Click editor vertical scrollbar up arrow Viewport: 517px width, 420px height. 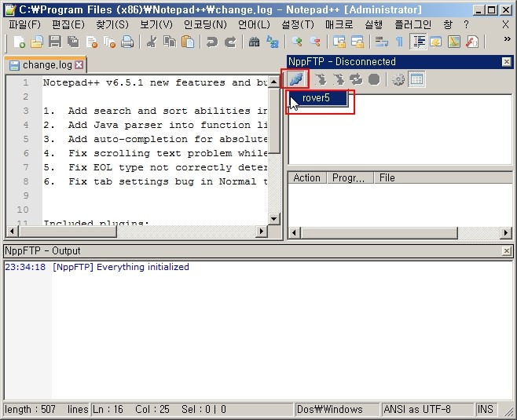pos(273,82)
